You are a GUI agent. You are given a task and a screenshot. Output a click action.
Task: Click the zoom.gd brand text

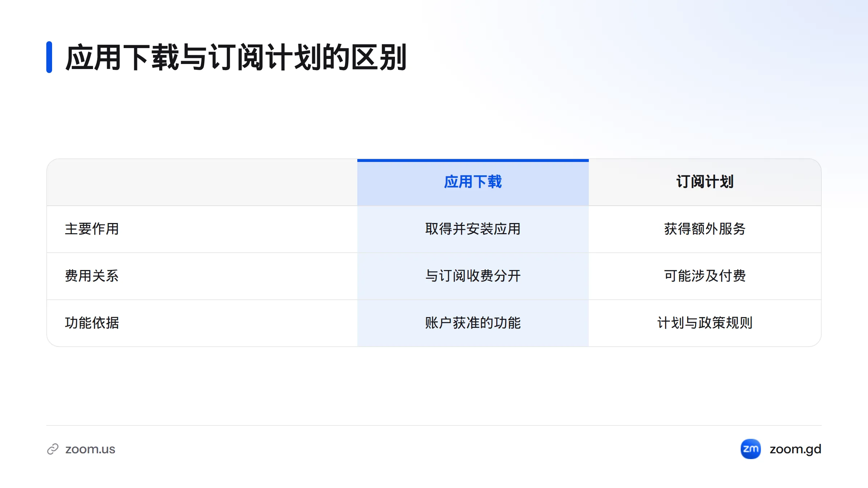coord(795,449)
